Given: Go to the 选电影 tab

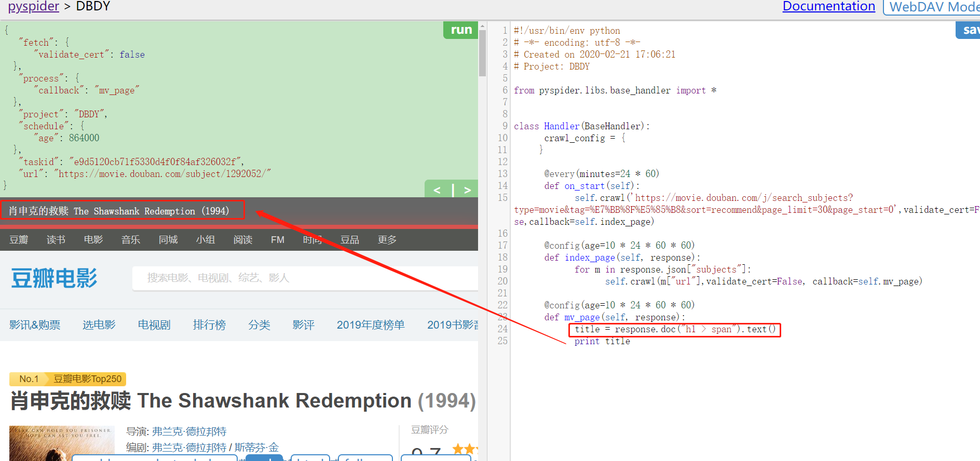Looking at the screenshot, I should tap(99, 325).
